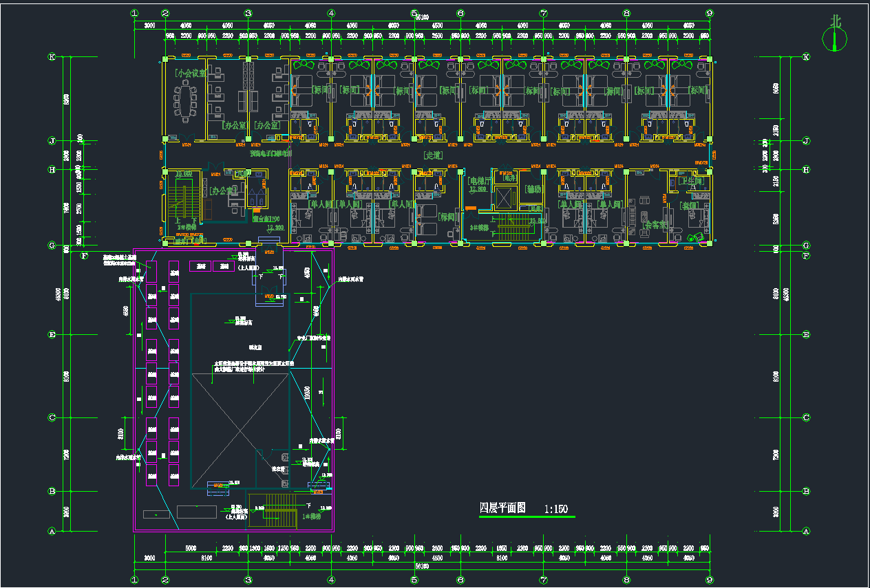Select the 1:150 scale text

pyautogui.click(x=555, y=510)
